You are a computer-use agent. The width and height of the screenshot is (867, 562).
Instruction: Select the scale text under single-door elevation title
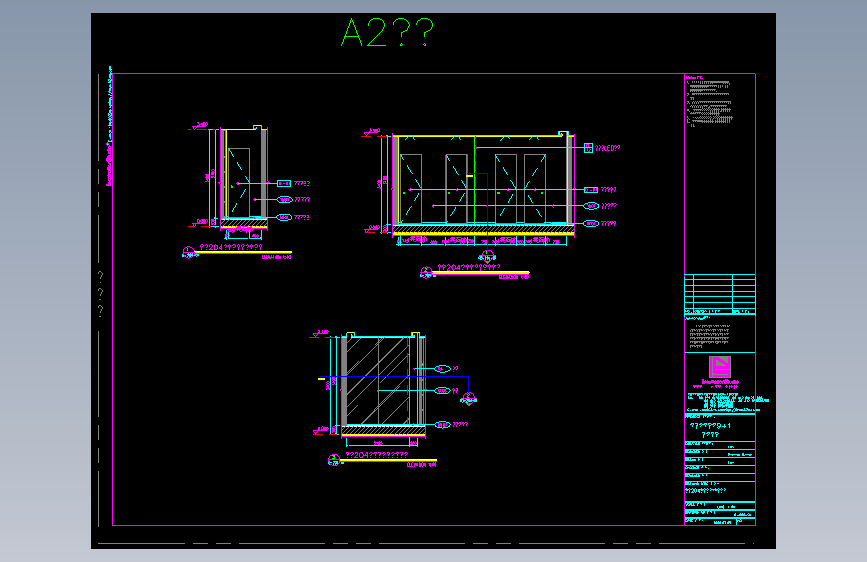(x=276, y=257)
